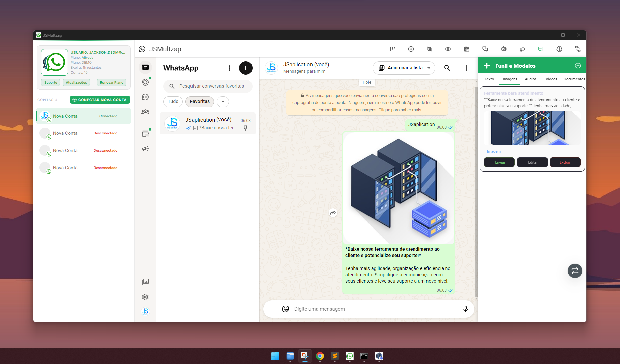Image resolution: width=620 pixels, height=364 pixels.
Task: Expand the chat filter dropdown arrow
Action: (x=223, y=102)
